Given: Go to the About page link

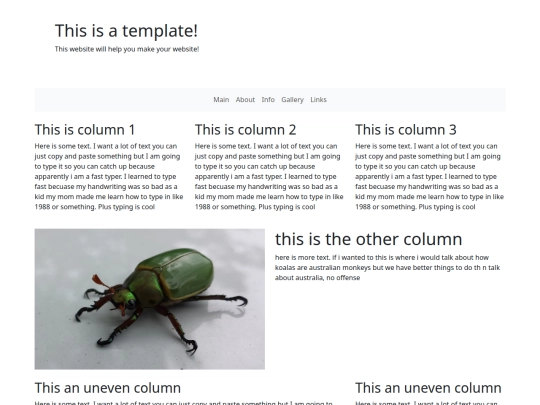Looking at the screenshot, I should click(x=245, y=100).
